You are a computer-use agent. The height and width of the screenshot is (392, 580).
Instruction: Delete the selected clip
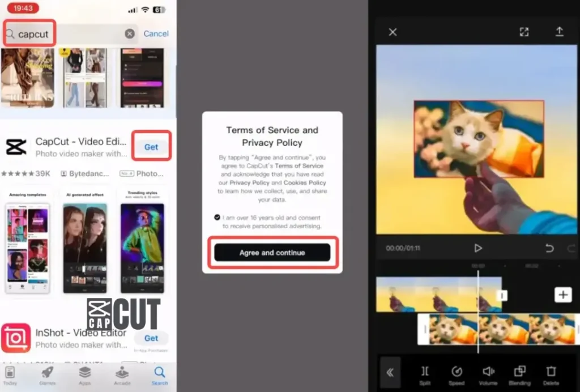pyautogui.click(x=551, y=372)
